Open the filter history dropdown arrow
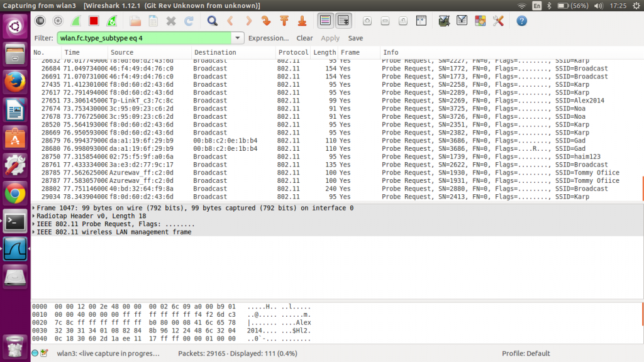 coord(237,38)
